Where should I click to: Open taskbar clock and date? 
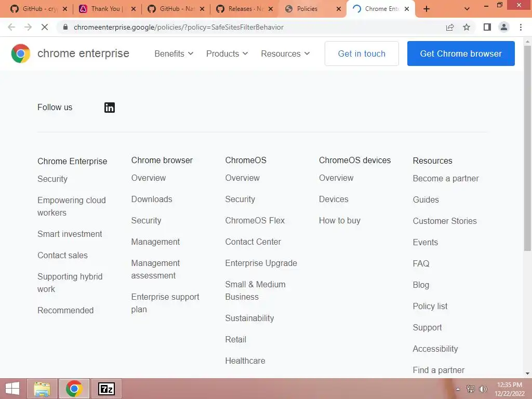[509, 389]
